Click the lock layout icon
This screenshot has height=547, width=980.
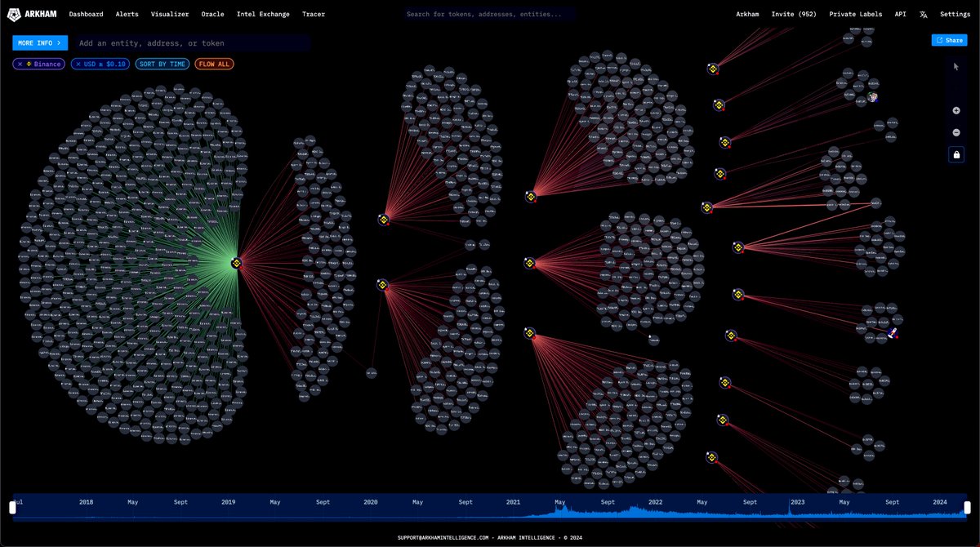pos(955,154)
